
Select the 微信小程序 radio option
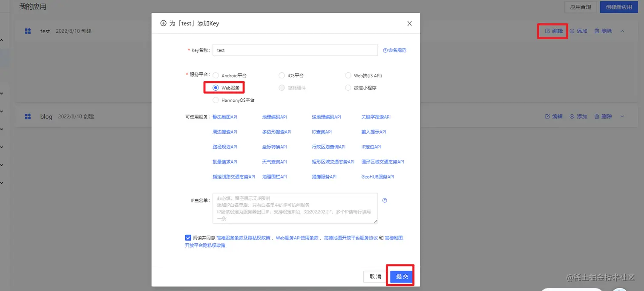tap(348, 88)
